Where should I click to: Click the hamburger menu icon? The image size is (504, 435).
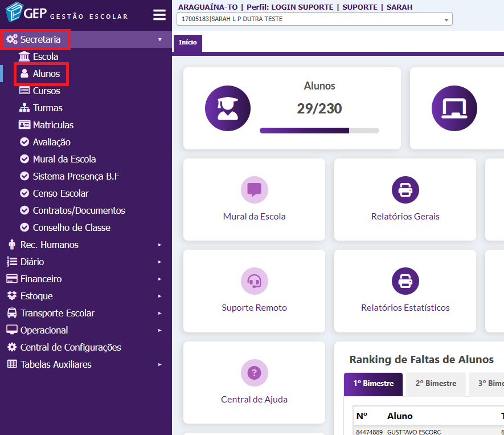pos(159,15)
